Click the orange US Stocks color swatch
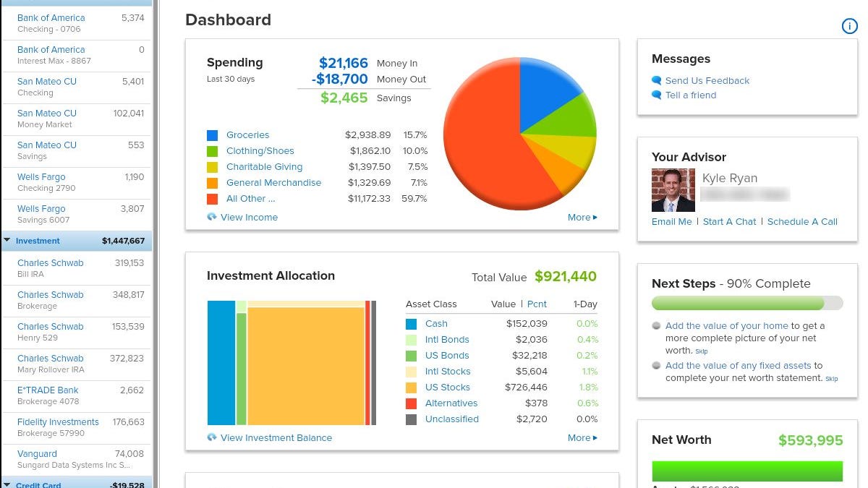Image resolution: width=868 pixels, height=488 pixels. [412, 388]
